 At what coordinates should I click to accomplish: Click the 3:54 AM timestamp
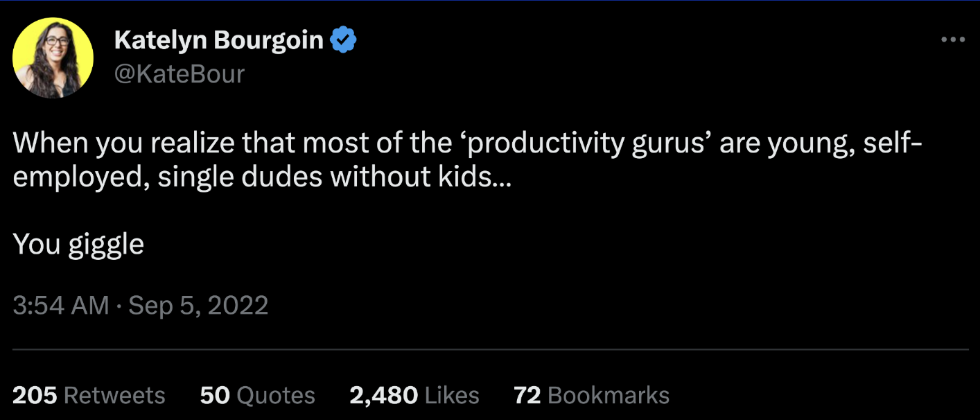tap(60, 306)
